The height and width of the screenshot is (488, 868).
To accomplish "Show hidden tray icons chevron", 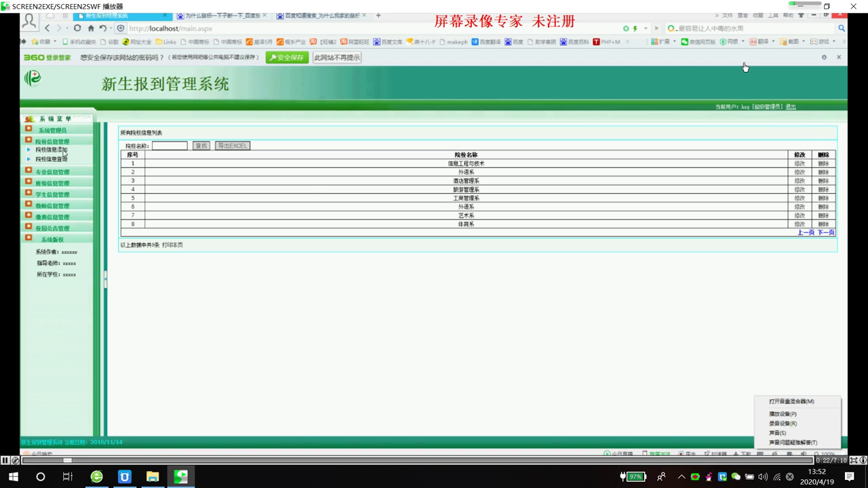I will pyautogui.click(x=682, y=476).
